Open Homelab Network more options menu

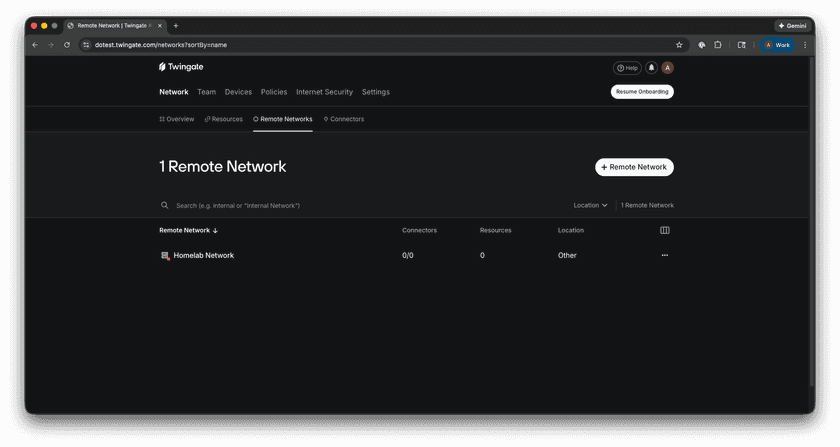point(665,255)
